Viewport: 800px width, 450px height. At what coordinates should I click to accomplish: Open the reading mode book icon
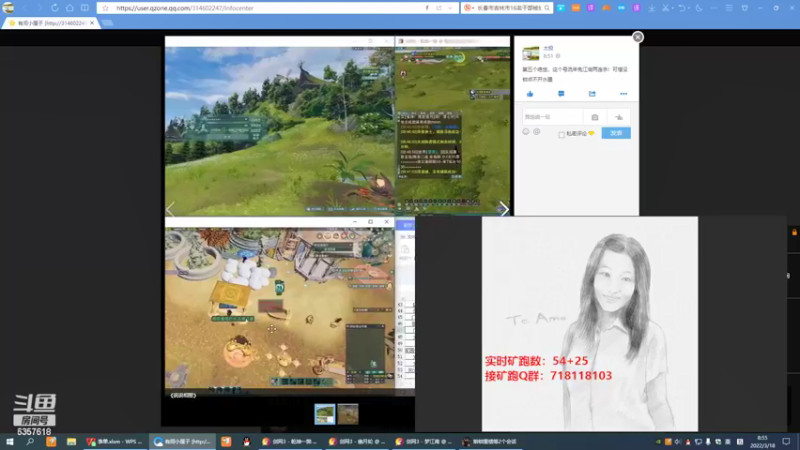pyautogui.click(x=85, y=8)
